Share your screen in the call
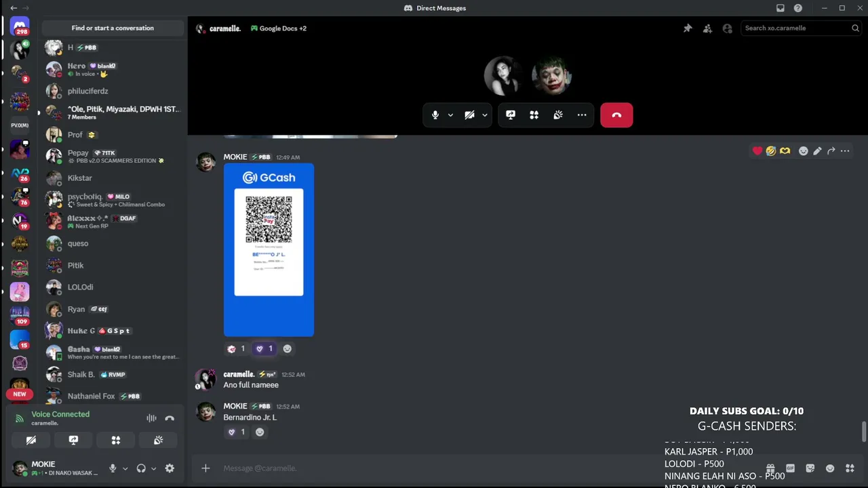This screenshot has height=488, width=868. pyautogui.click(x=511, y=115)
